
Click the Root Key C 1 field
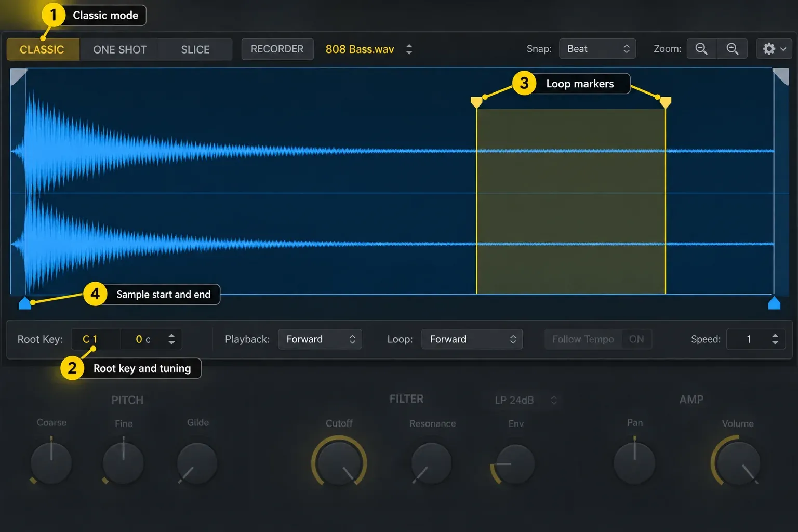coord(96,339)
